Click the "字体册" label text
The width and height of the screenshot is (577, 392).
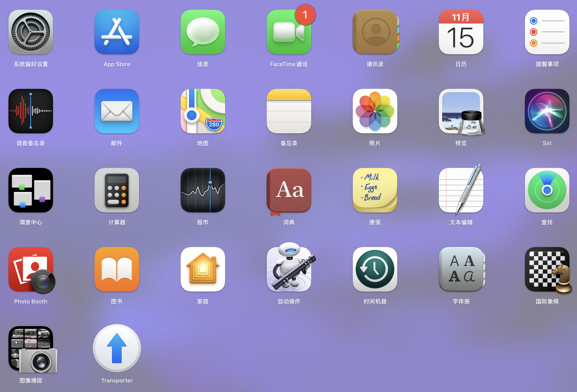461,301
